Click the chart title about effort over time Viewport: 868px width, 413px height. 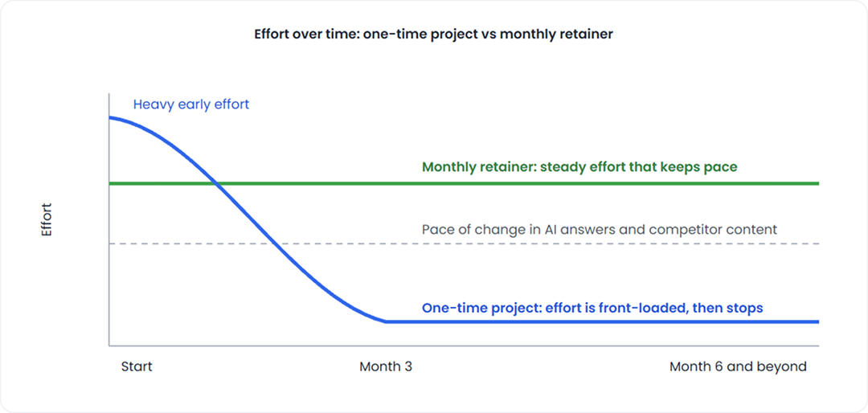(433, 34)
